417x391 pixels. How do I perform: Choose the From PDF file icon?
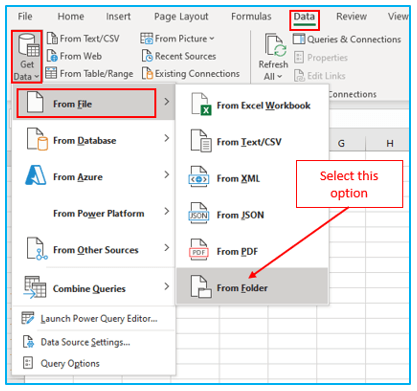(199, 250)
